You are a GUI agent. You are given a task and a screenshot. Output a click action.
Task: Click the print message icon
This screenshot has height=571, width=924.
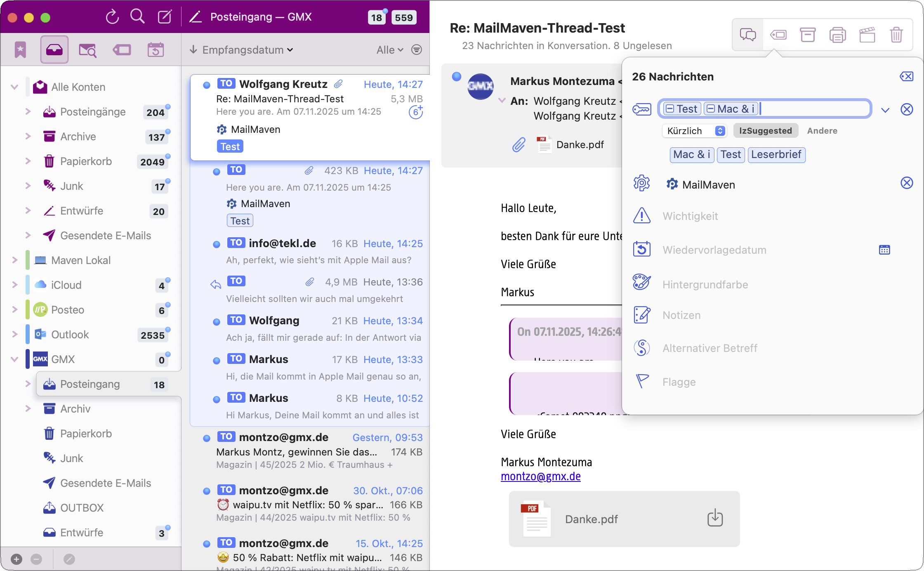pos(837,35)
